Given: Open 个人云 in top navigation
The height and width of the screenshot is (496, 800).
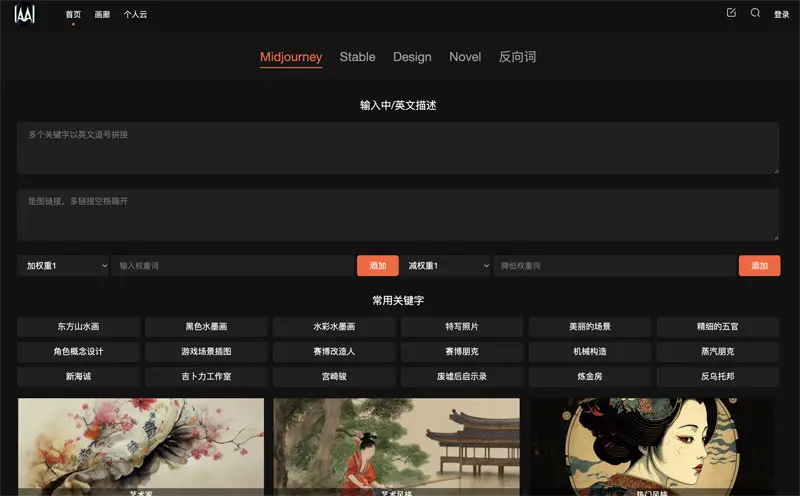Looking at the screenshot, I should click(136, 15).
